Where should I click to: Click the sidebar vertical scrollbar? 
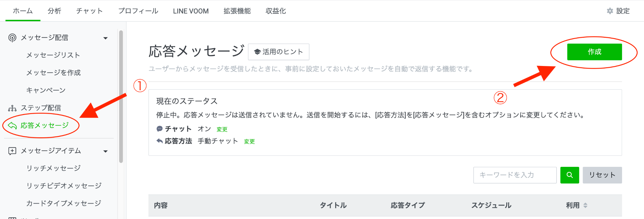pos(121,96)
